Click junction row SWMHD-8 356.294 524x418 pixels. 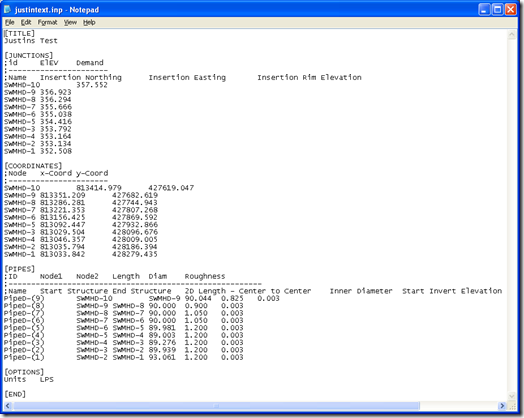(38, 100)
